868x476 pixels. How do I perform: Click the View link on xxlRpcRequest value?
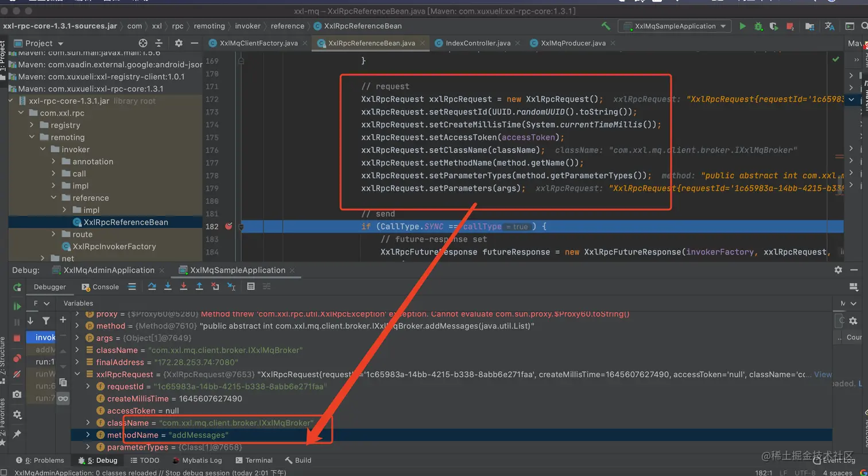pos(823,374)
